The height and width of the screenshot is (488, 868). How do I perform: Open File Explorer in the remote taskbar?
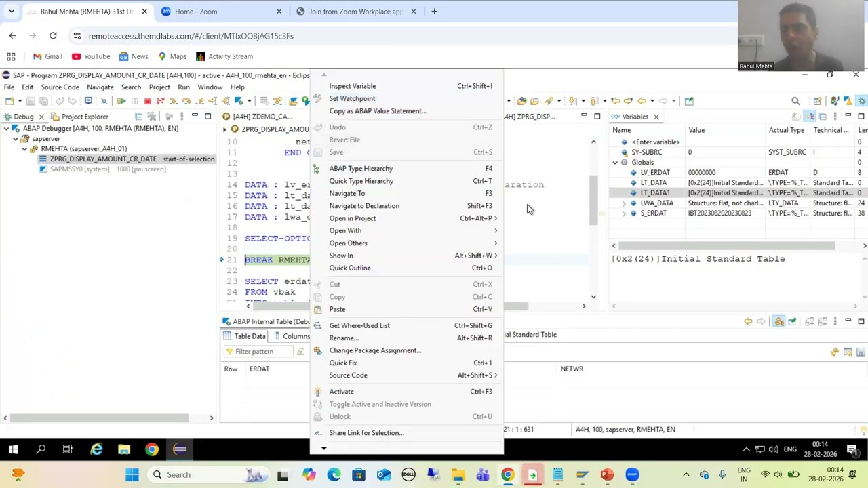point(123,449)
